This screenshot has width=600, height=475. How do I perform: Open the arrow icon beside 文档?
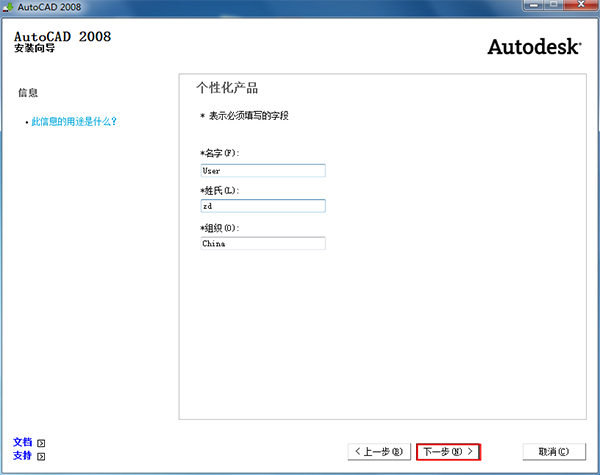41,443
